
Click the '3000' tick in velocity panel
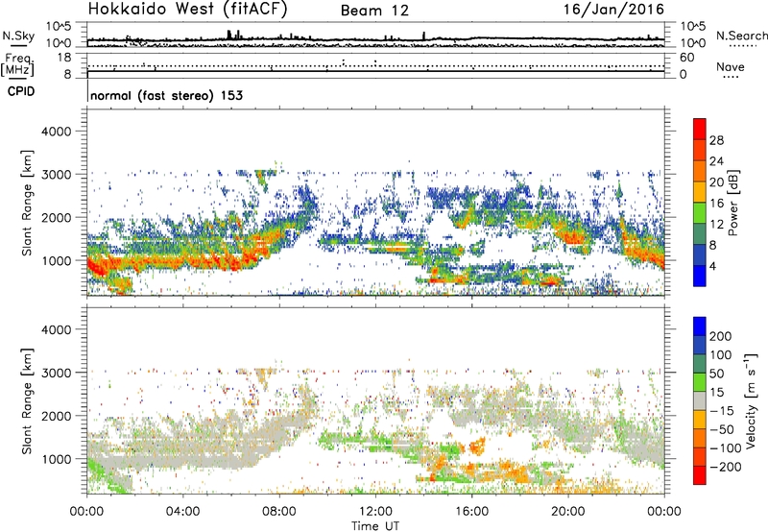(x=57, y=373)
